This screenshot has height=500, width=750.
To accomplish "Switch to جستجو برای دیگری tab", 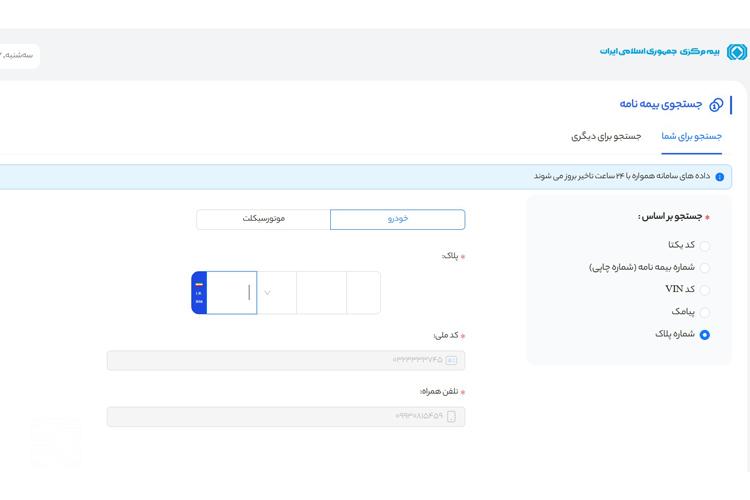I will (x=606, y=136).
